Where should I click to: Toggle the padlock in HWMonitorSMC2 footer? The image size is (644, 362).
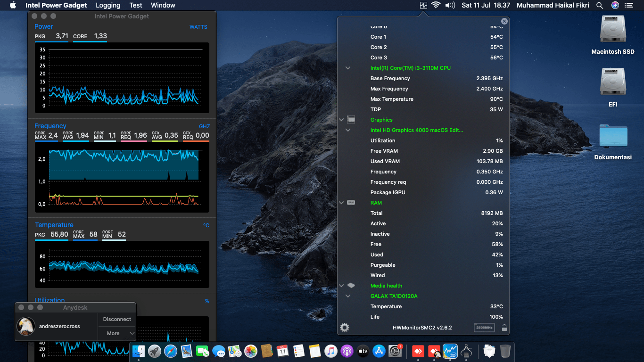pos(504,328)
